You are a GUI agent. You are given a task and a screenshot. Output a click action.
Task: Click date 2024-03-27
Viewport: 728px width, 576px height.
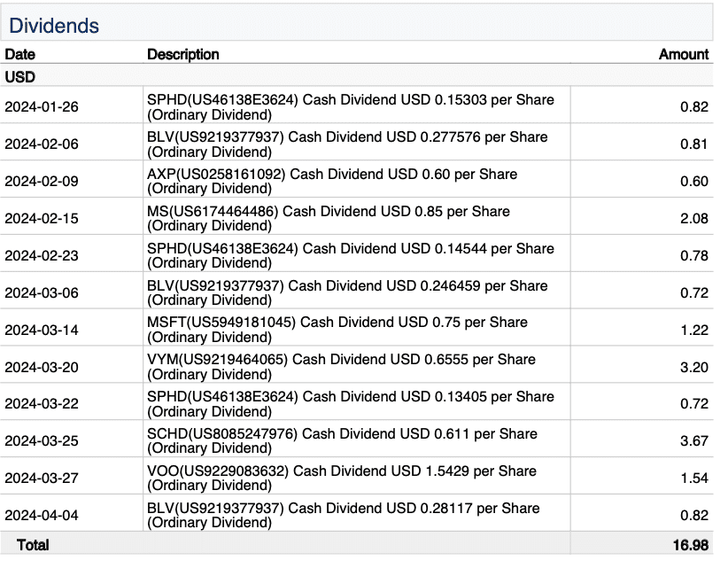pyautogui.click(x=42, y=478)
